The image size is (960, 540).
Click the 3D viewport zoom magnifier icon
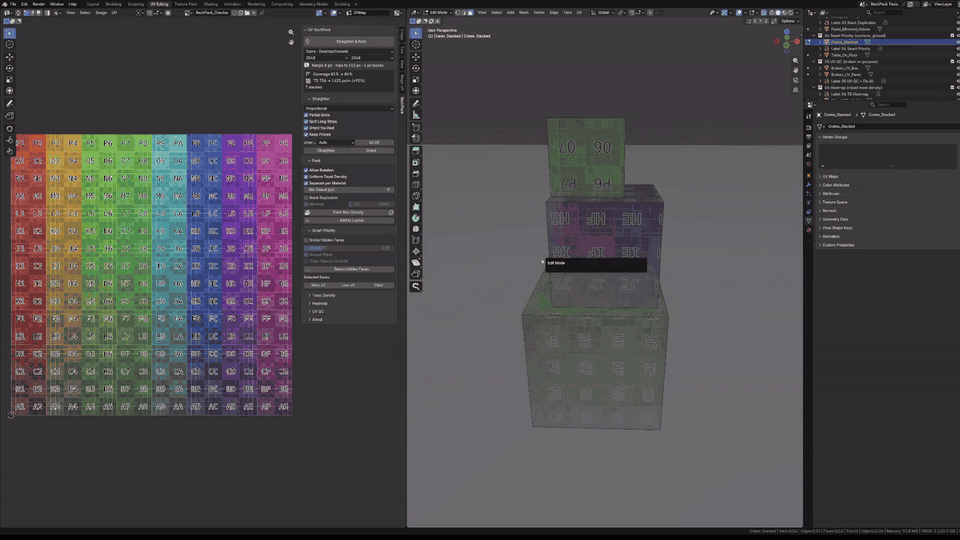[795, 61]
